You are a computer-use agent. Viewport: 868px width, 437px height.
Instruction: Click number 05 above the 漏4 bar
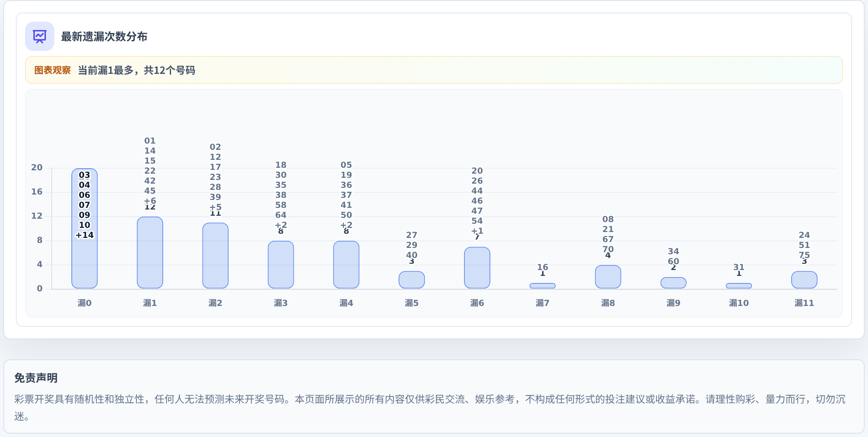[x=346, y=165]
